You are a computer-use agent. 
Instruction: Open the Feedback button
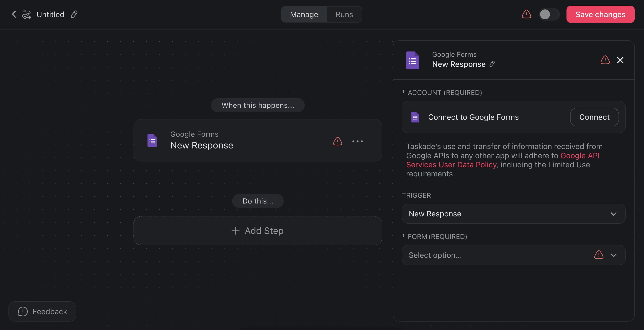tap(42, 311)
